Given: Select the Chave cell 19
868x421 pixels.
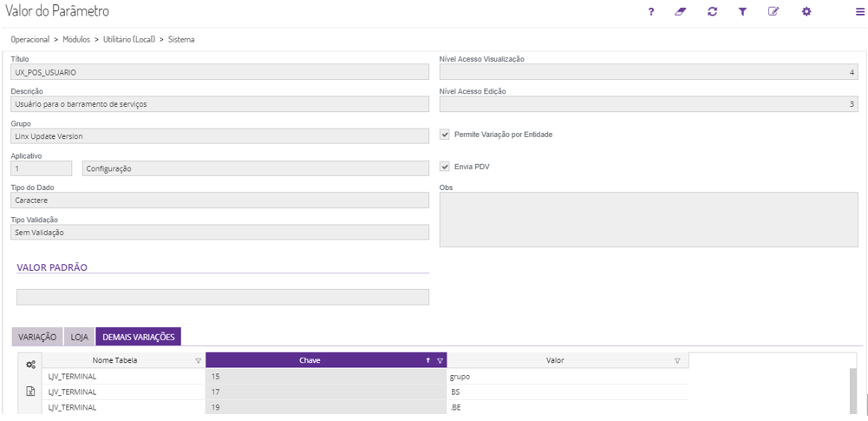Looking at the screenshot, I should tap(326, 407).
